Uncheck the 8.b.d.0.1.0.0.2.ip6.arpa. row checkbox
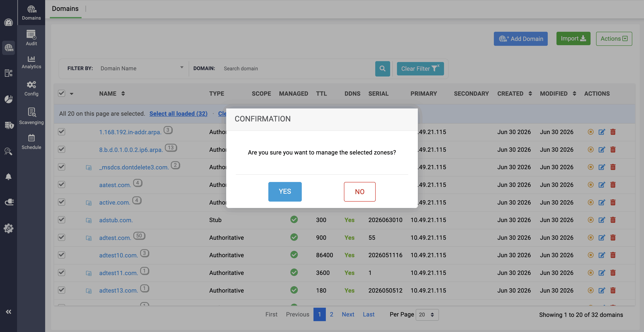644x332 pixels. tap(62, 149)
